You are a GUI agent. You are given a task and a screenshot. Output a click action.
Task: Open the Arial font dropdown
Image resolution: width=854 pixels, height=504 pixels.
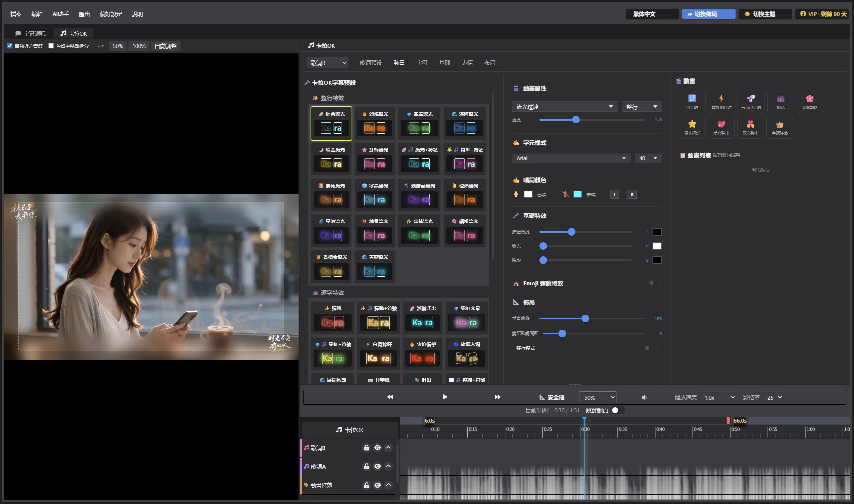point(570,158)
